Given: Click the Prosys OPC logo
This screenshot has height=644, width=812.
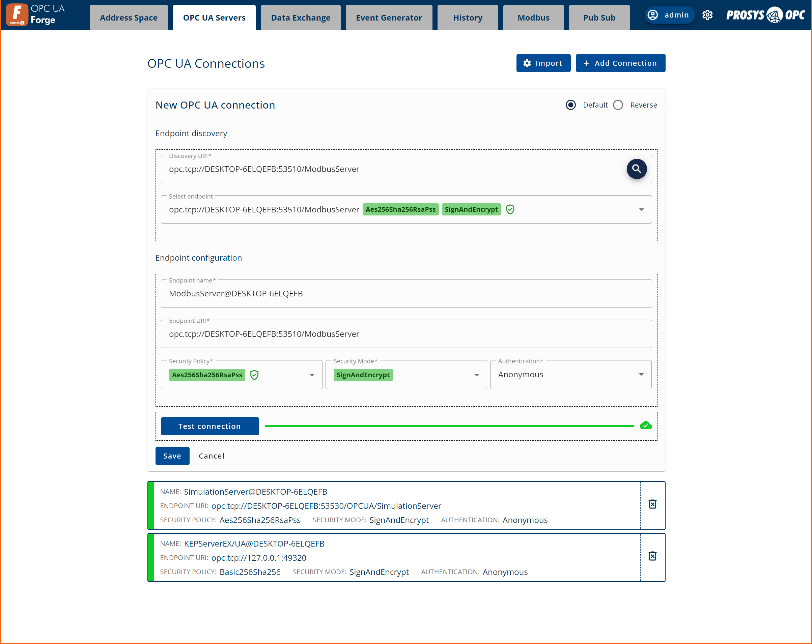Looking at the screenshot, I should [765, 15].
